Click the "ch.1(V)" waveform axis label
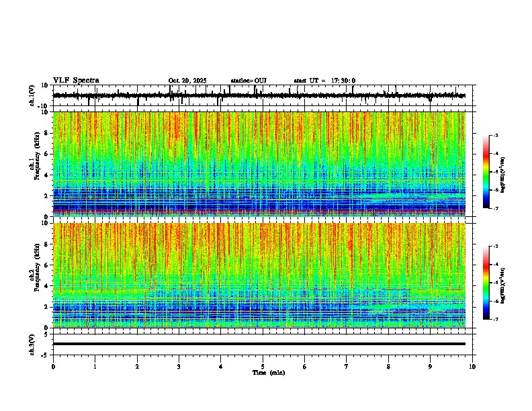Image resolution: width=532 pixels, height=411 pixels. [32, 95]
